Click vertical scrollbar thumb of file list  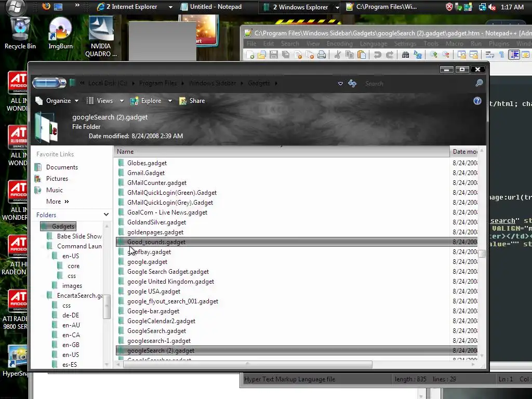click(482, 254)
